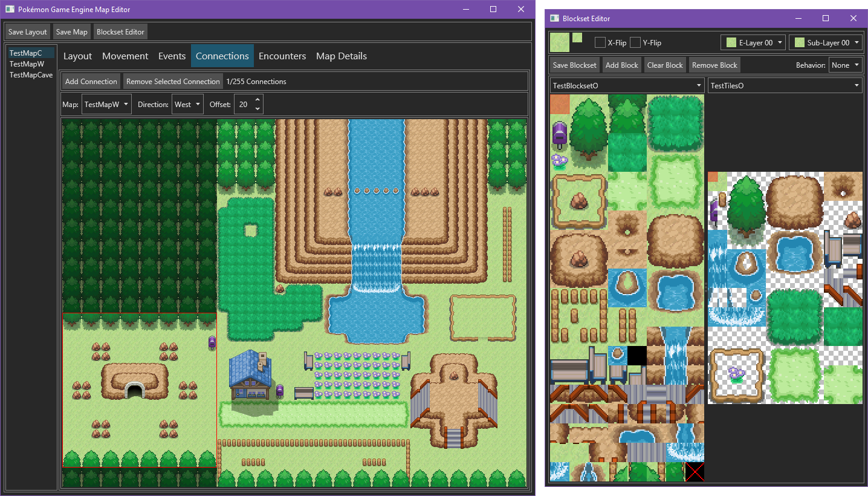Select the Connections tab
Screen dimensions: 868x496
222,56
